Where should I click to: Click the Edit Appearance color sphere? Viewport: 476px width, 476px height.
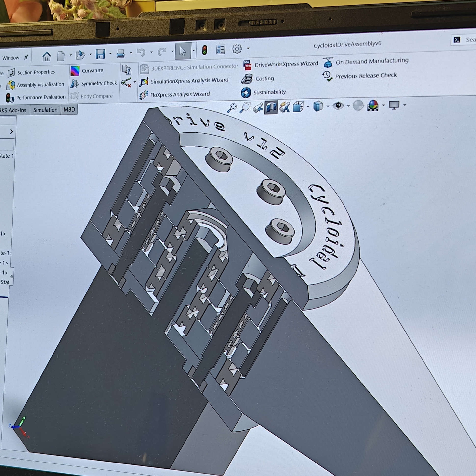(372, 106)
